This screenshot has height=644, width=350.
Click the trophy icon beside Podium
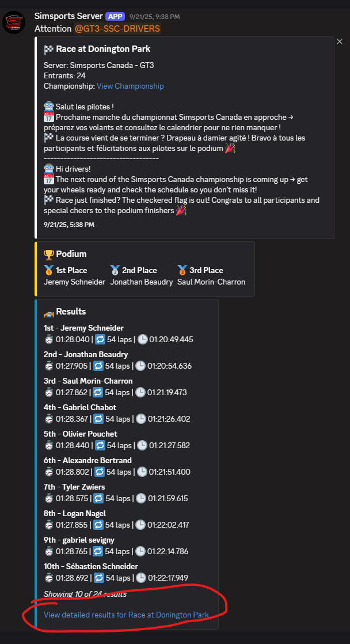49,254
